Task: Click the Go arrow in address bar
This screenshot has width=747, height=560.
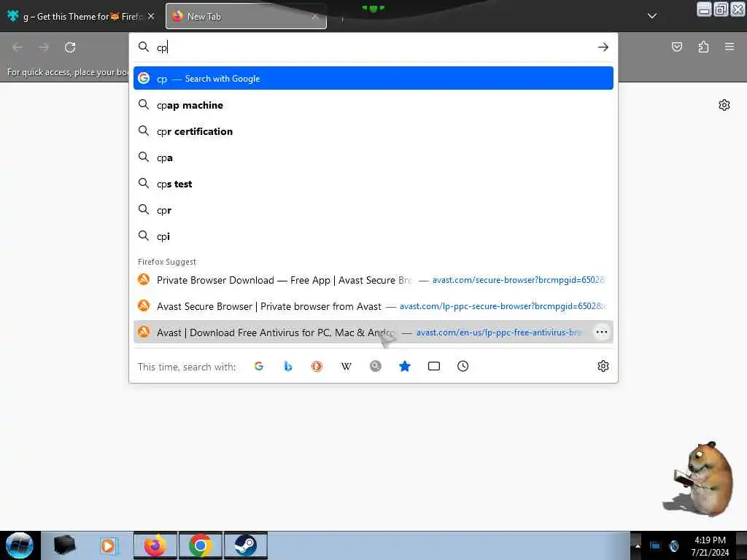Action: 603,47
